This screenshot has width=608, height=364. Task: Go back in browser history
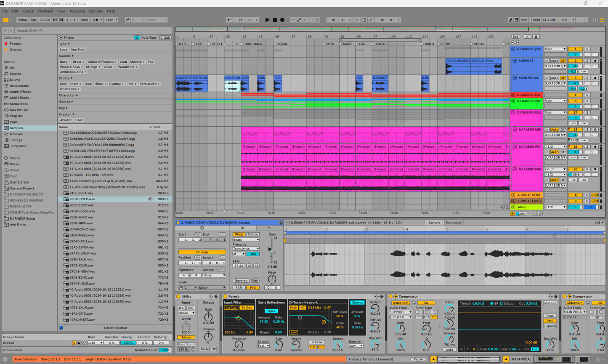(x=5, y=31)
